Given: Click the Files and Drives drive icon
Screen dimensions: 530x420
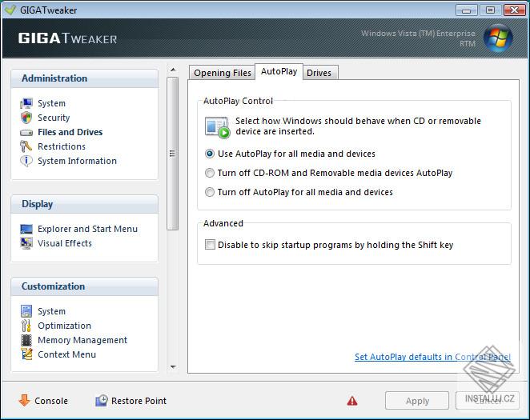Looking at the screenshot, I should tap(26, 132).
